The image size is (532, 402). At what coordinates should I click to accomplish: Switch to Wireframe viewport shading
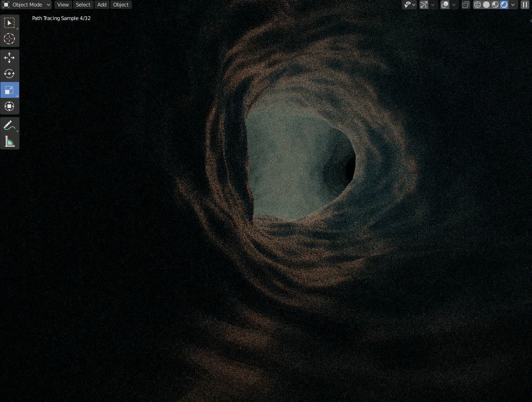477,5
